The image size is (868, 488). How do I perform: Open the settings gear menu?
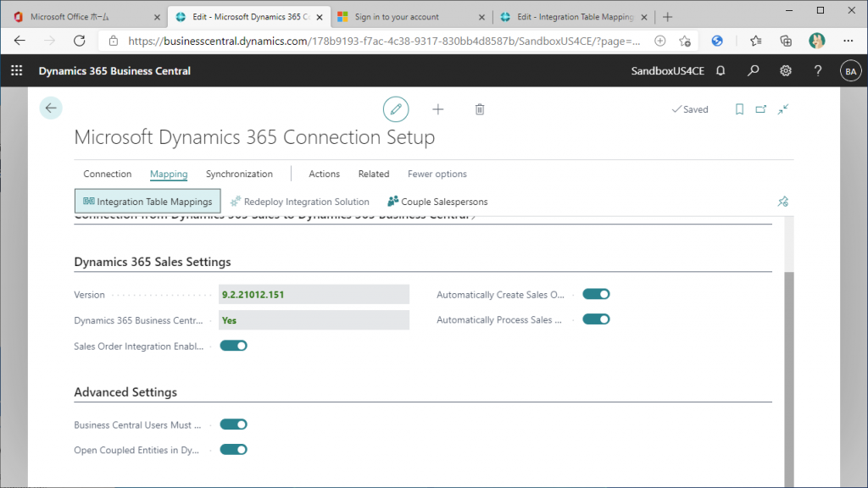point(786,71)
